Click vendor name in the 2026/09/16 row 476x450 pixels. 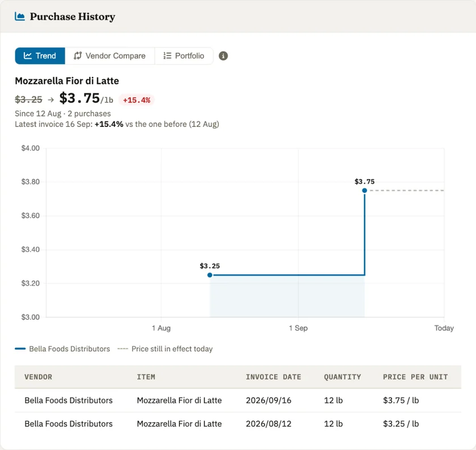pyautogui.click(x=69, y=400)
